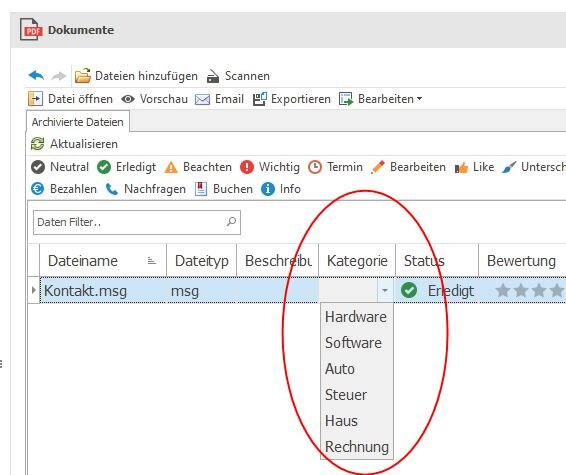Image resolution: width=566 pixels, height=475 pixels.
Task: Click the Exportieren toolbar icon
Action: tap(260, 99)
